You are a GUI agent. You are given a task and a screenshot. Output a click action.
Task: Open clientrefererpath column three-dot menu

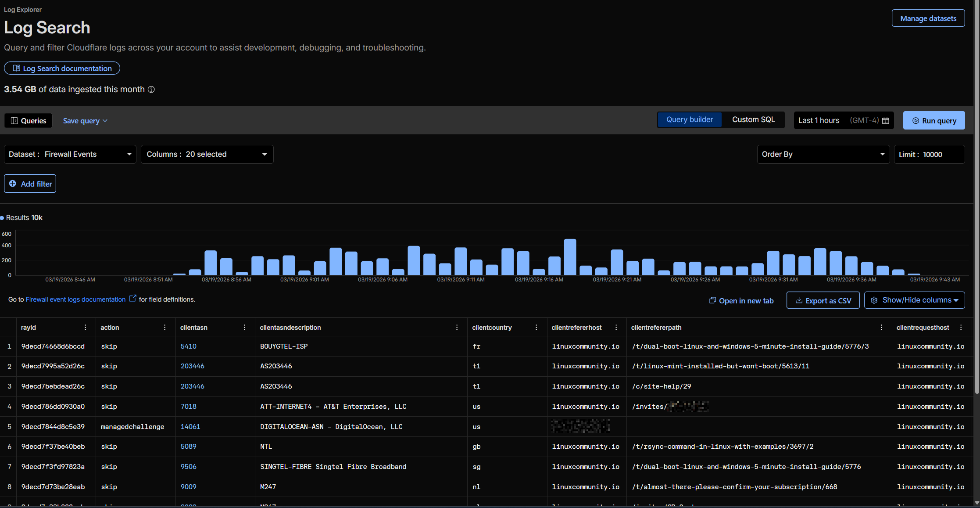(881, 328)
